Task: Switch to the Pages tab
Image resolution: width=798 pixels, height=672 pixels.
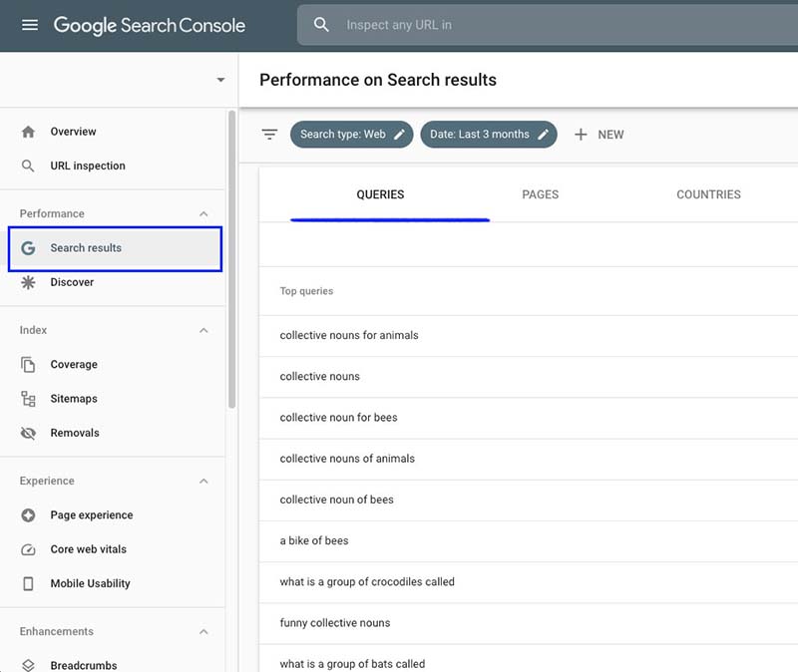Action: 540,194
